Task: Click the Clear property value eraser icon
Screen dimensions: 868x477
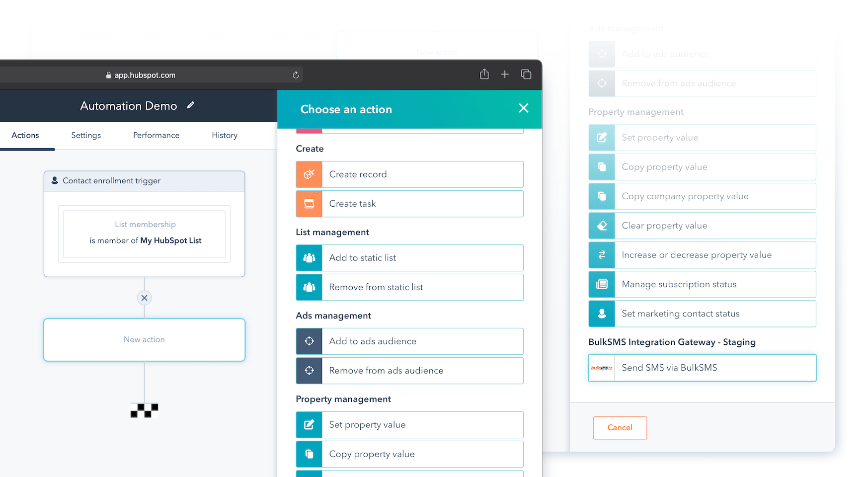Action: pos(602,226)
